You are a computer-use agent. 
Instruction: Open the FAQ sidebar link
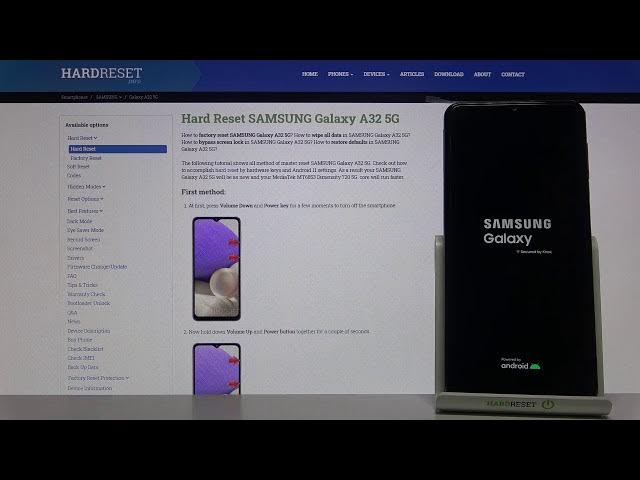[x=72, y=276]
